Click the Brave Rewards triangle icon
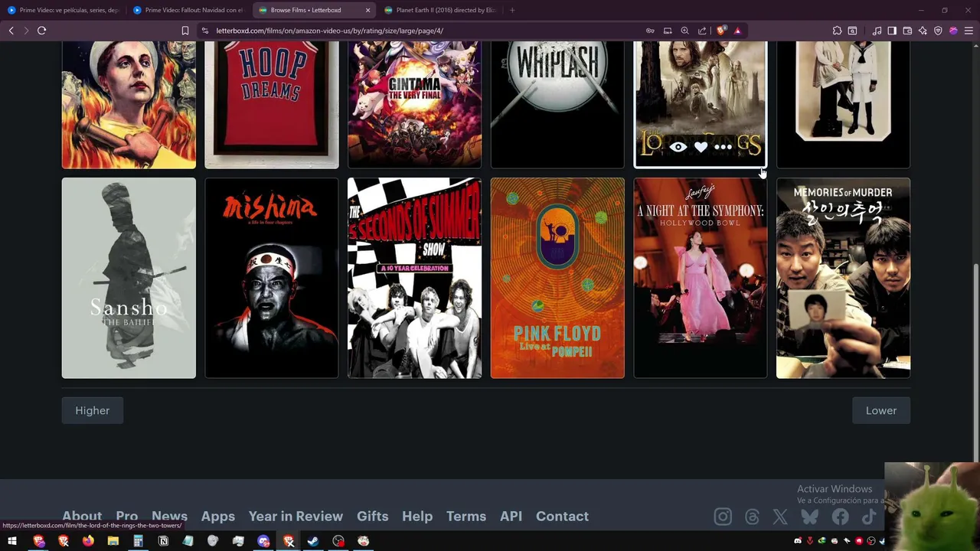980x551 pixels. click(737, 31)
